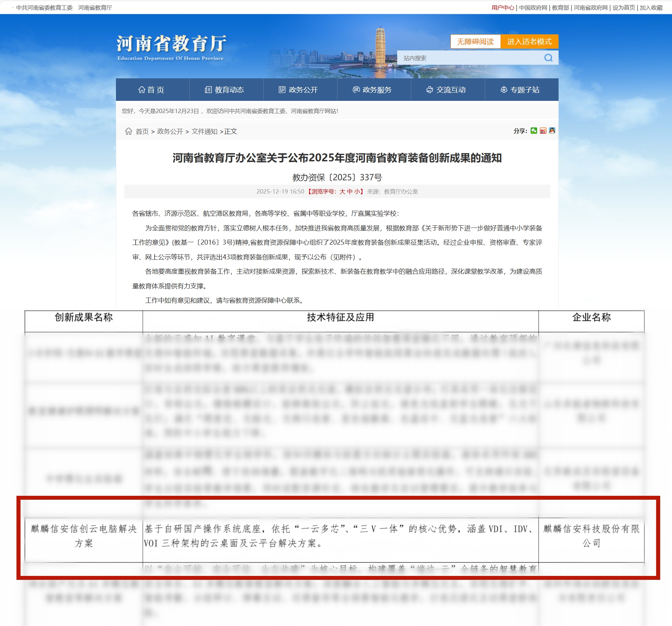The width and height of the screenshot is (672, 626).
Task: Set browsing font size to 大
Action: click(342, 192)
